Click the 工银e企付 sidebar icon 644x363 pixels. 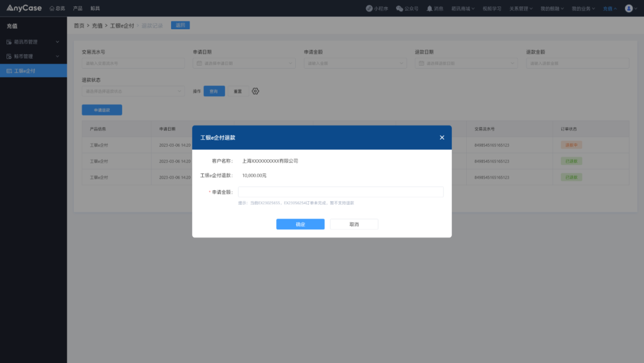(x=9, y=70)
